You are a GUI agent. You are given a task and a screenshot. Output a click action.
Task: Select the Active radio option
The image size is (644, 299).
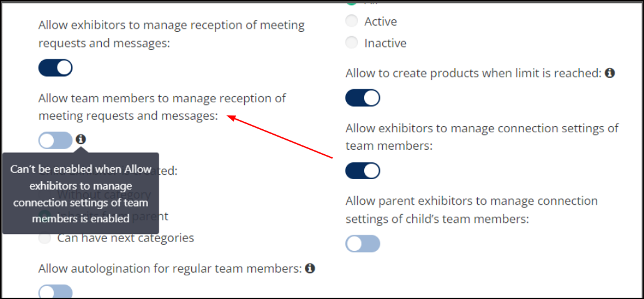(352, 21)
